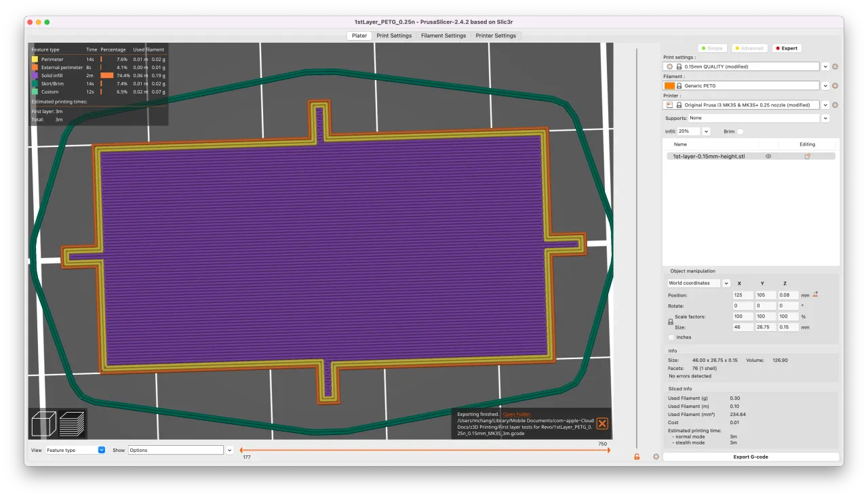Open filament settings gear icon for Generic PETG
The height and width of the screenshot is (498, 868).
835,86
